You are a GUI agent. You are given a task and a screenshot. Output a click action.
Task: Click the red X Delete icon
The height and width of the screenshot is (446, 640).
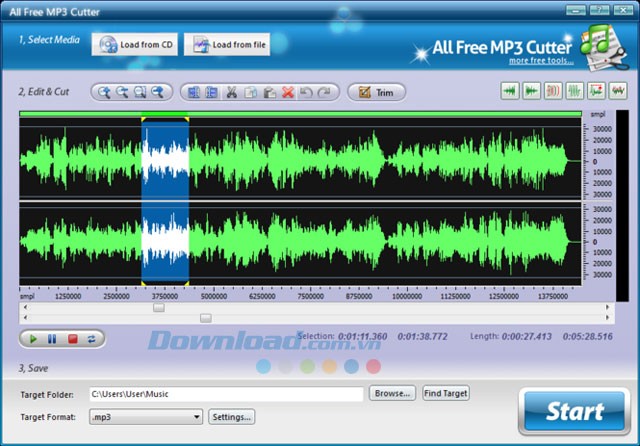pyautogui.click(x=288, y=93)
